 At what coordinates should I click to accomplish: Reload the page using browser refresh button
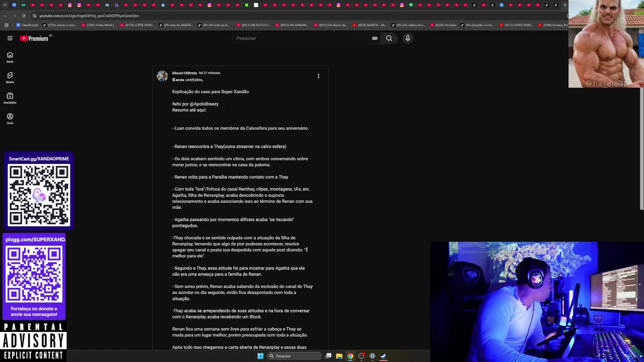point(24,16)
